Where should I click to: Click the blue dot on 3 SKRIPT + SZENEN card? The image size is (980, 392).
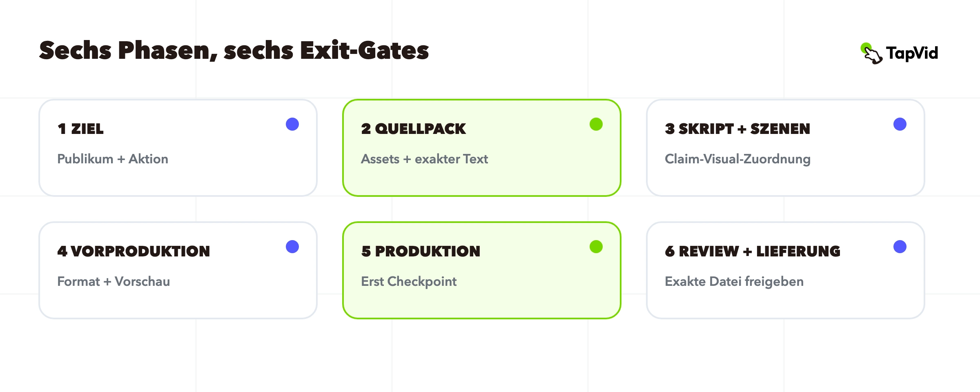[x=900, y=124]
